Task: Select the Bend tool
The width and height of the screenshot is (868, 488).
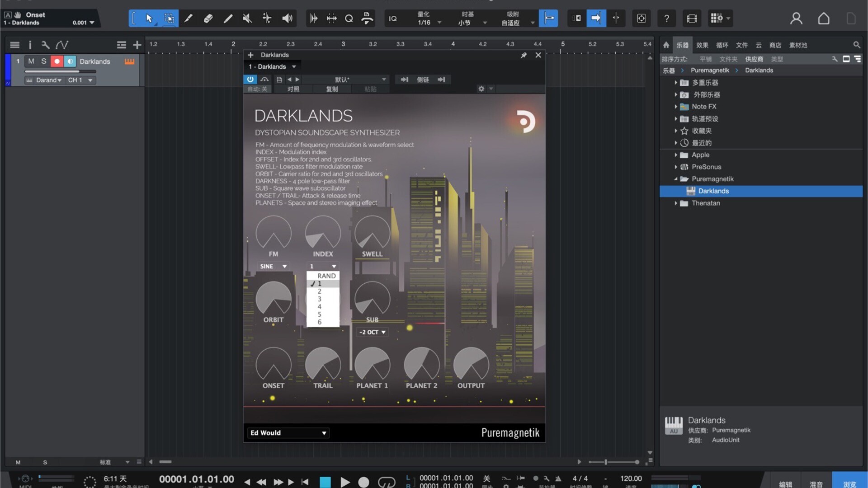Action: (x=267, y=19)
